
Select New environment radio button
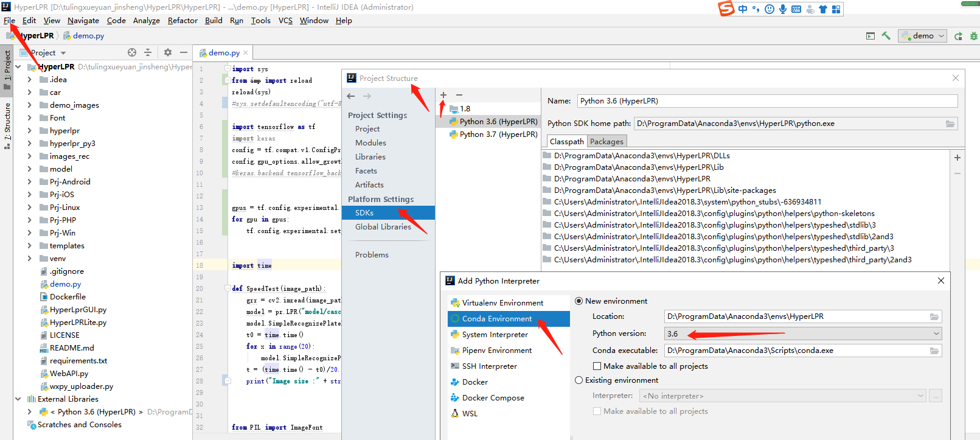579,301
